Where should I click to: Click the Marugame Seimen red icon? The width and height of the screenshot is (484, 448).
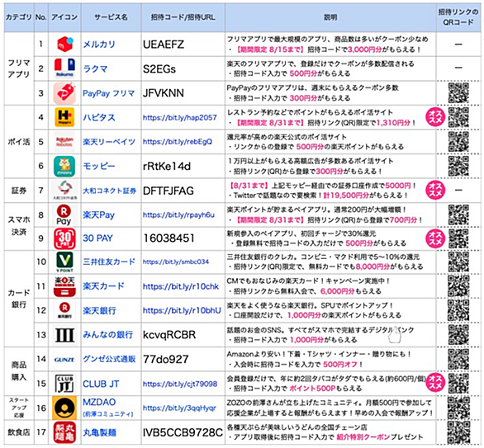64,432
